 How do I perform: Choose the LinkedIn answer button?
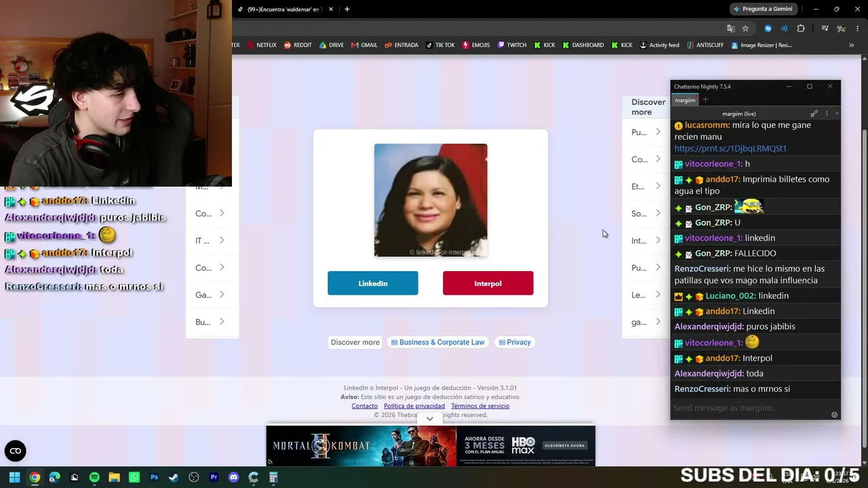click(373, 283)
